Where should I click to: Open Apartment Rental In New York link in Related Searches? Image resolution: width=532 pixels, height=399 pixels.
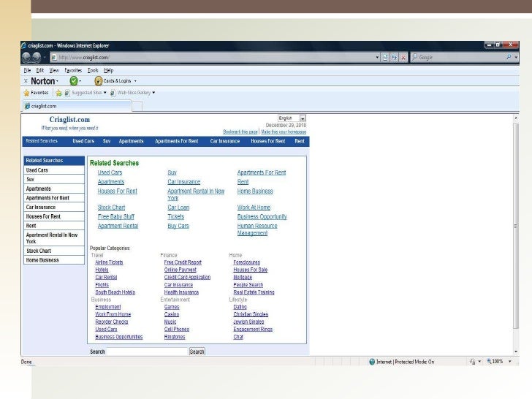pos(196,194)
